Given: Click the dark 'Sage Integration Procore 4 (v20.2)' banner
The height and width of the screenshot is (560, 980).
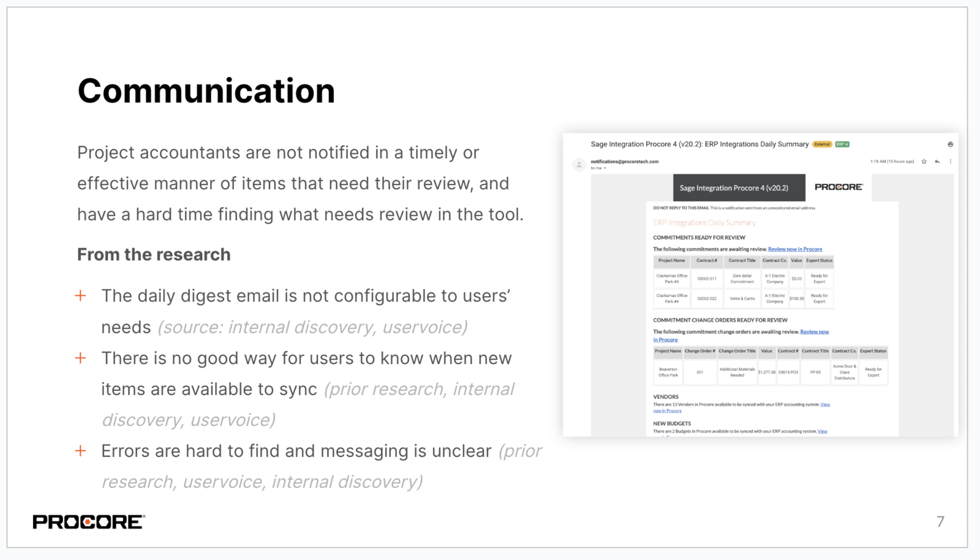Looking at the screenshot, I should click(739, 187).
